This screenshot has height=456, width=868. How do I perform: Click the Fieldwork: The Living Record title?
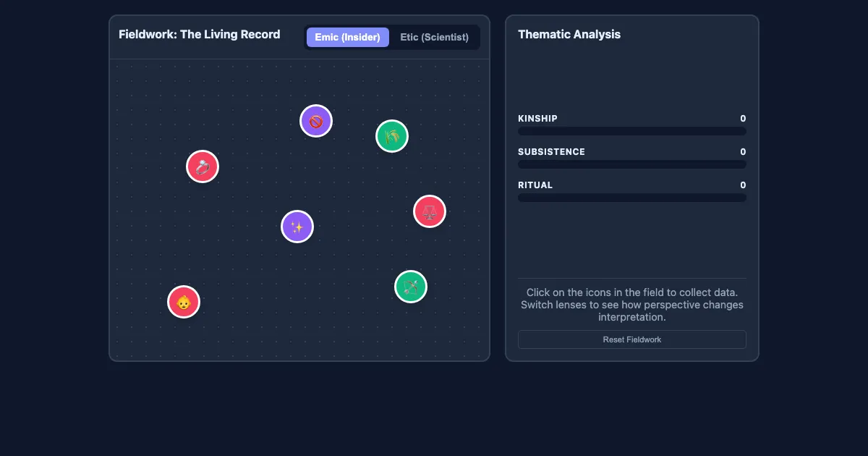tap(200, 34)
